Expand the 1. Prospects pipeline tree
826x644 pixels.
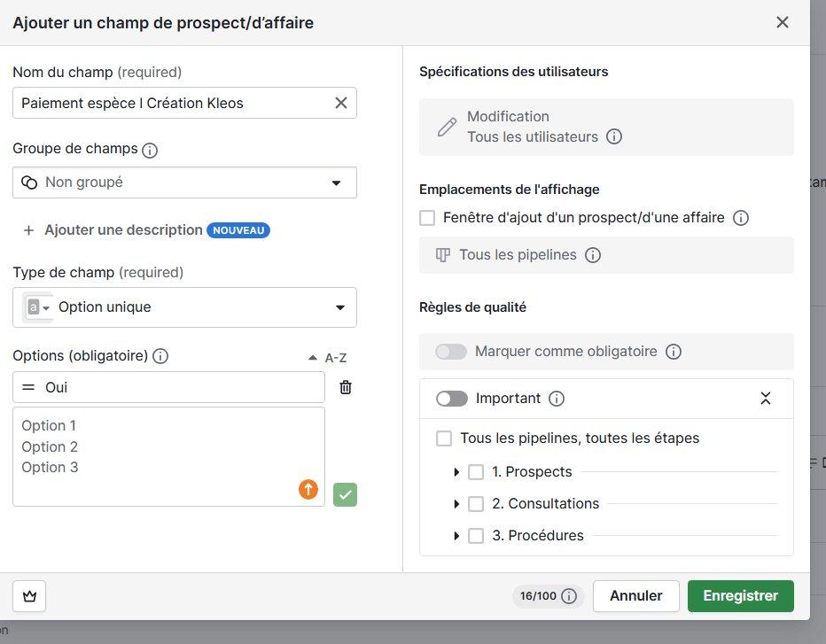point(457,471)
